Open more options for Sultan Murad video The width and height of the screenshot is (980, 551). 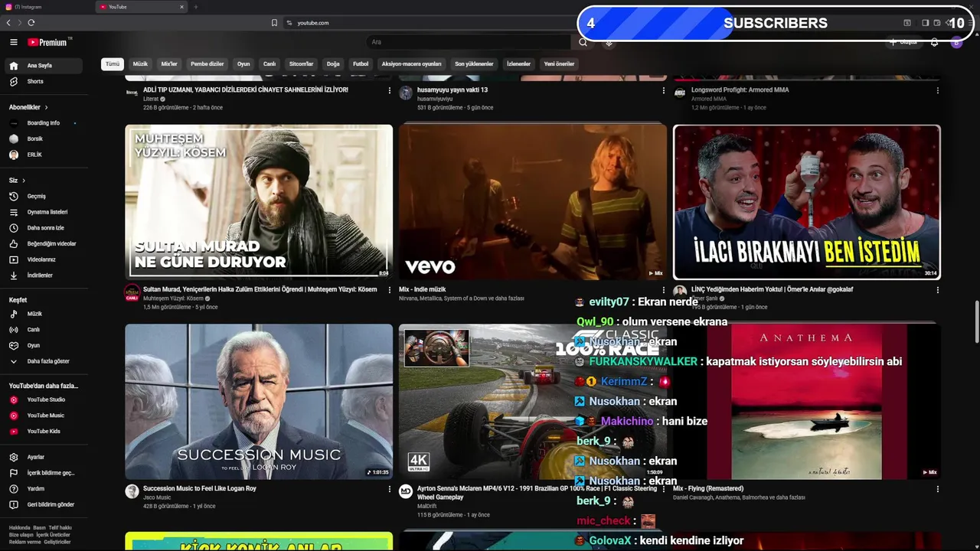389,291
